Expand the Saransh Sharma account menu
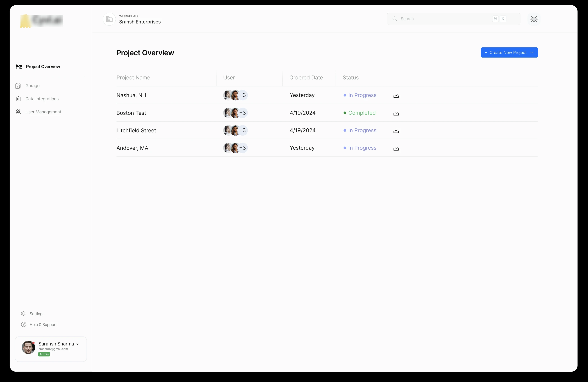 coord(77,344)
